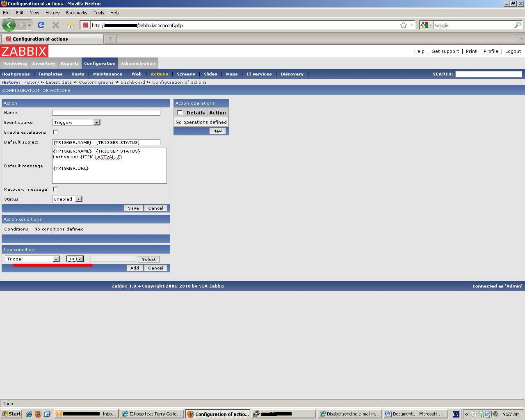525x420 pixels.
Task: Switch to the Reports tab
Action: (x=70, y=64)
